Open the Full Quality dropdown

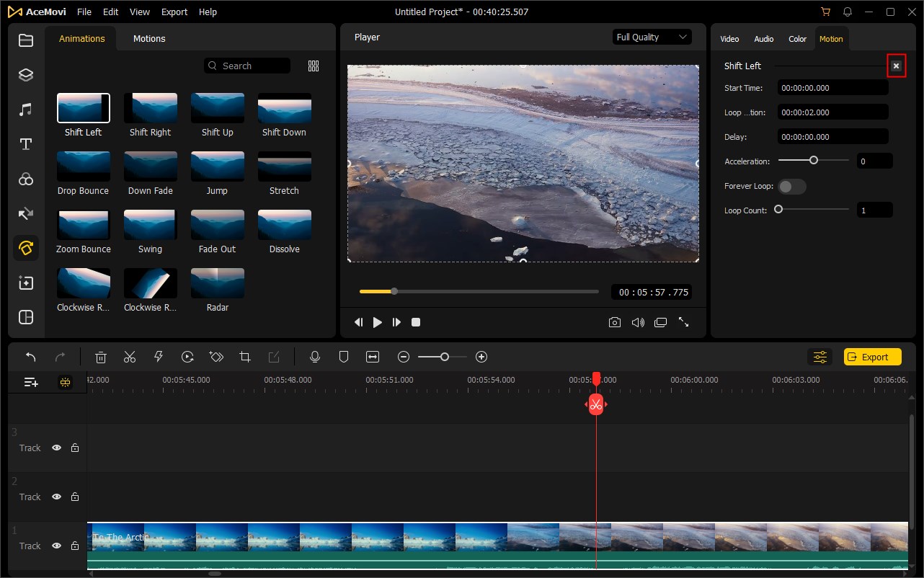(652, 37)
